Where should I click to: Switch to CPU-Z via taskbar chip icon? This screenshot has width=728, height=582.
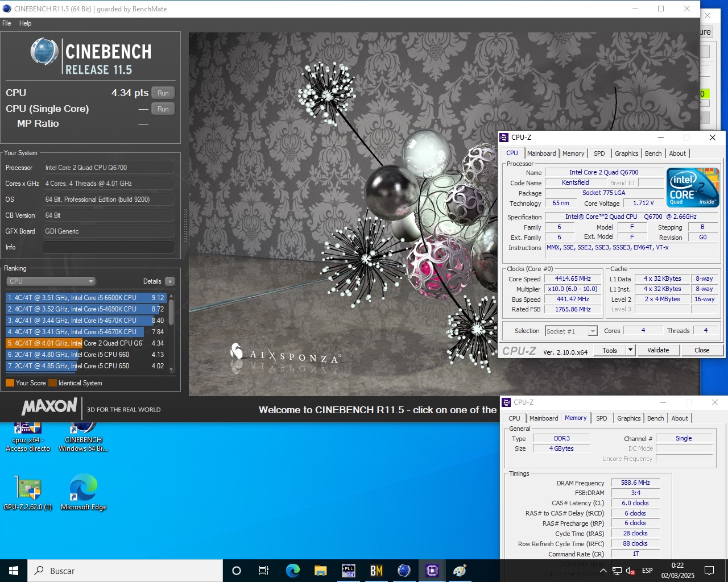[432, 571]
